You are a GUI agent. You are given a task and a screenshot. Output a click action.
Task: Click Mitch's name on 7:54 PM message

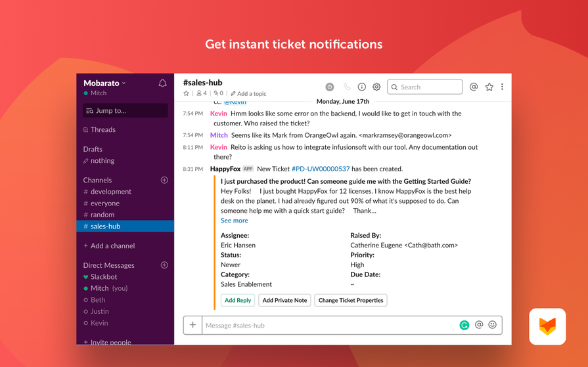(219, 135)
